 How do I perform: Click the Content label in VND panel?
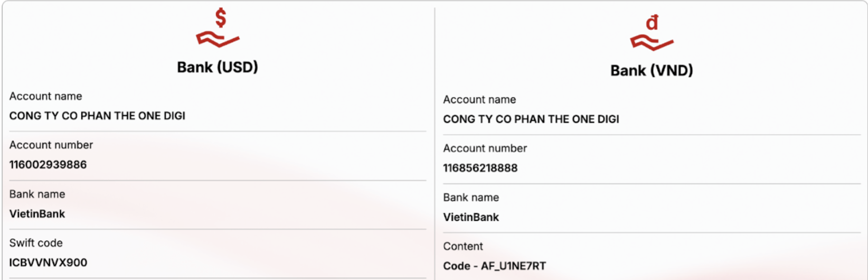point(463,246)
